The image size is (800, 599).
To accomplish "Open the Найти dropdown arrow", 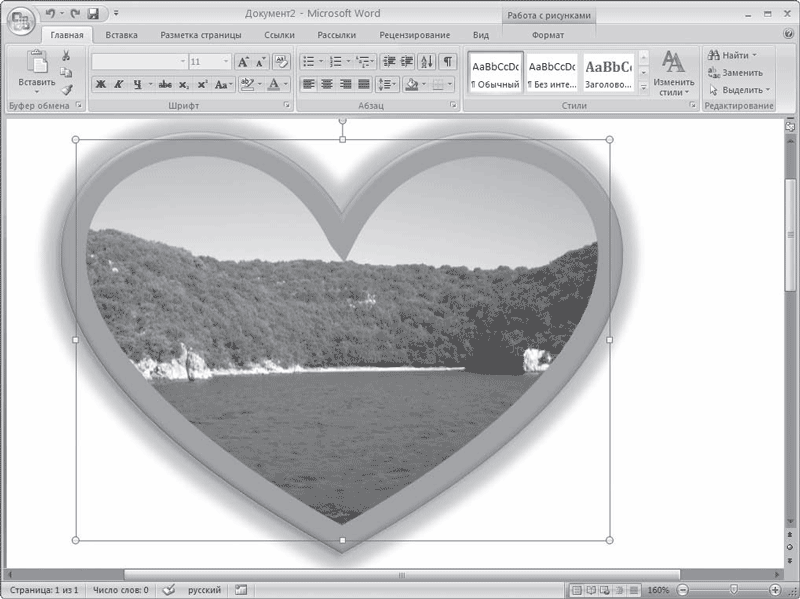I will coord(755,55).
